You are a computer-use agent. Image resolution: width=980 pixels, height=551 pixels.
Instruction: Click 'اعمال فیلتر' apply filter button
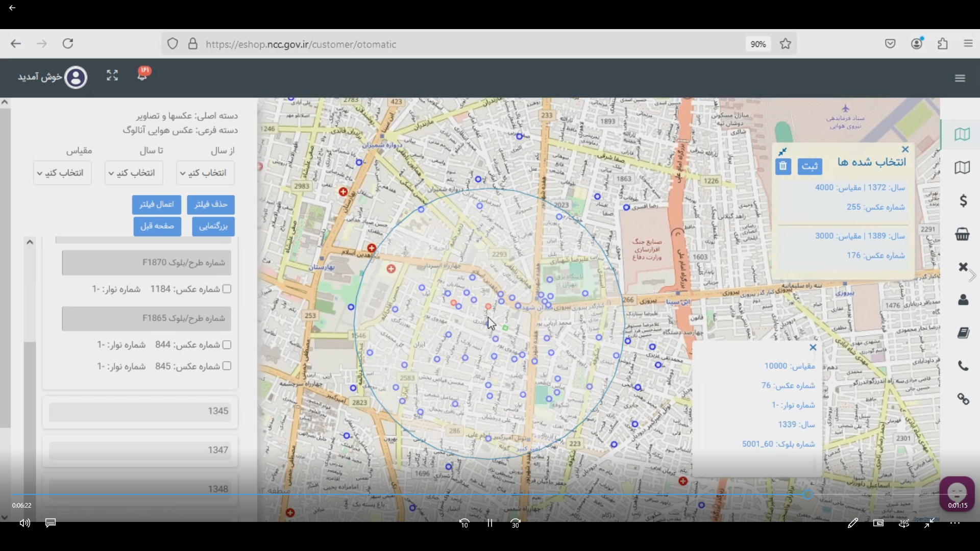(x=157, y=205)
